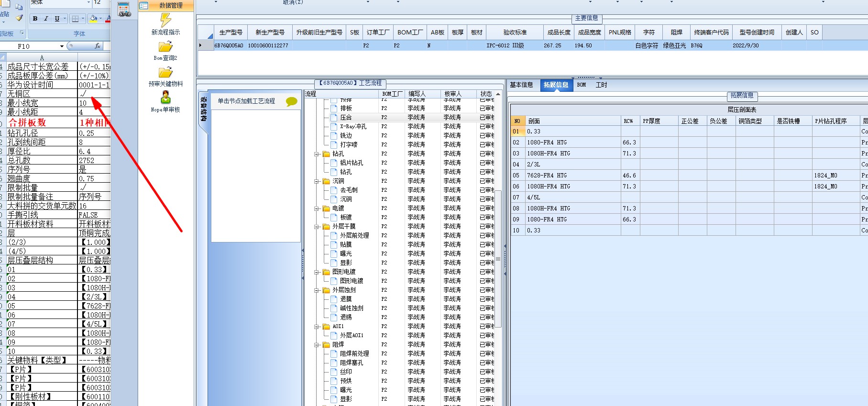Apply Underline formatting in Excel ribbon
Viewport: 868px width, 406px height.
(57, 19)
